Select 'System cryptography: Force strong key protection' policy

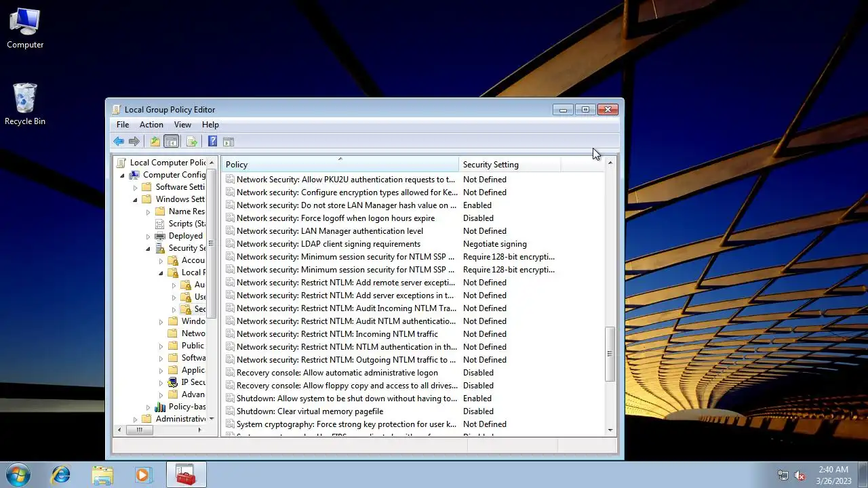pos(346,424)
